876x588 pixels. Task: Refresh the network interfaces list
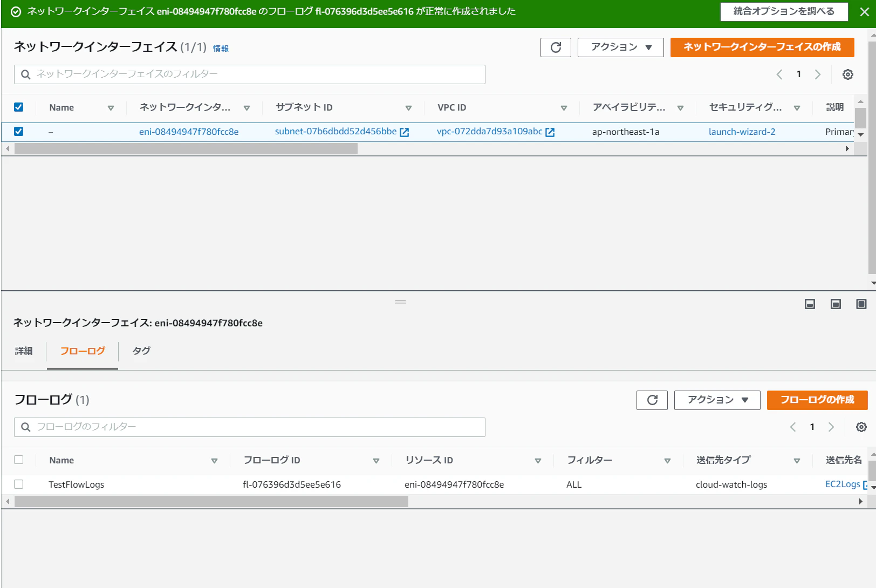click(556, 47)
